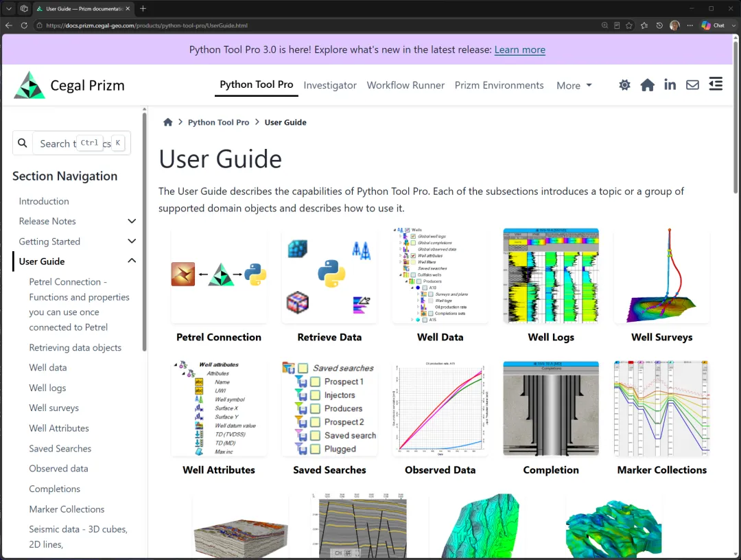Open Marker Collections sidebar link

pos(67,509)
